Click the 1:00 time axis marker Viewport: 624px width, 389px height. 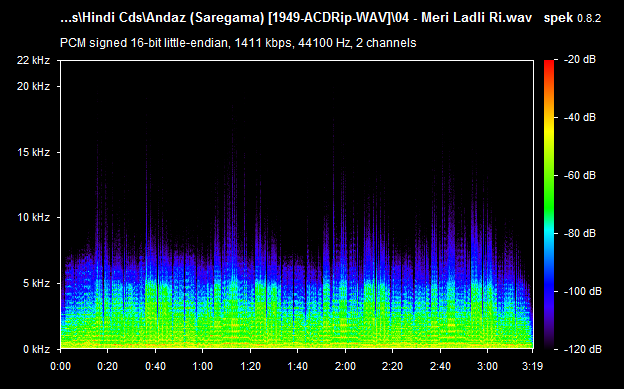(x=203, y=366)
